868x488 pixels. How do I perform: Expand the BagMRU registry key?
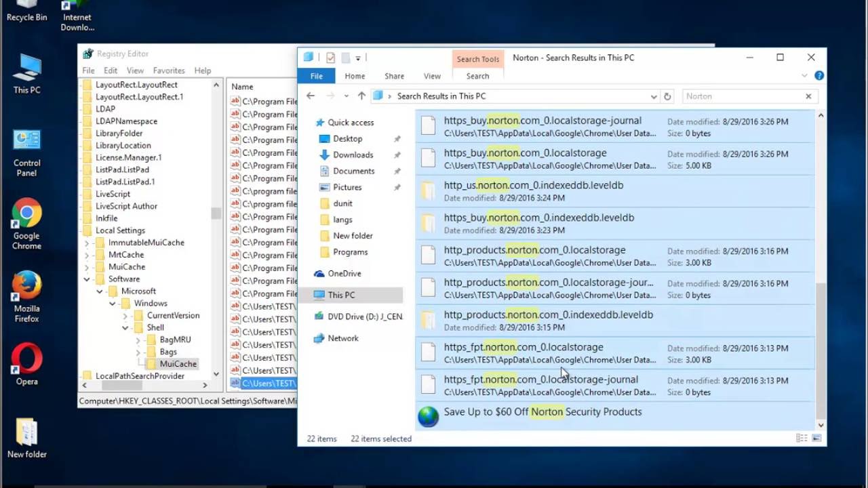tap(138, 340)
